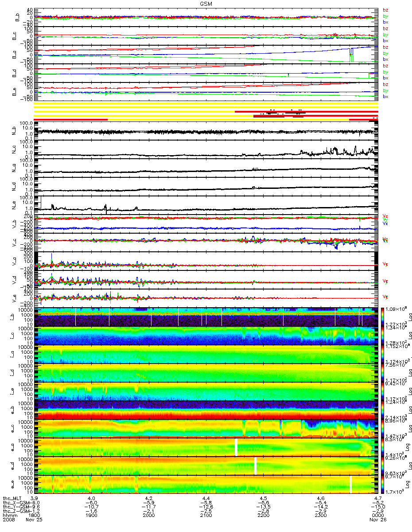Click the Vz legend in V_b panel
Viewport: 412px width, 532px height.
point(385,216)
